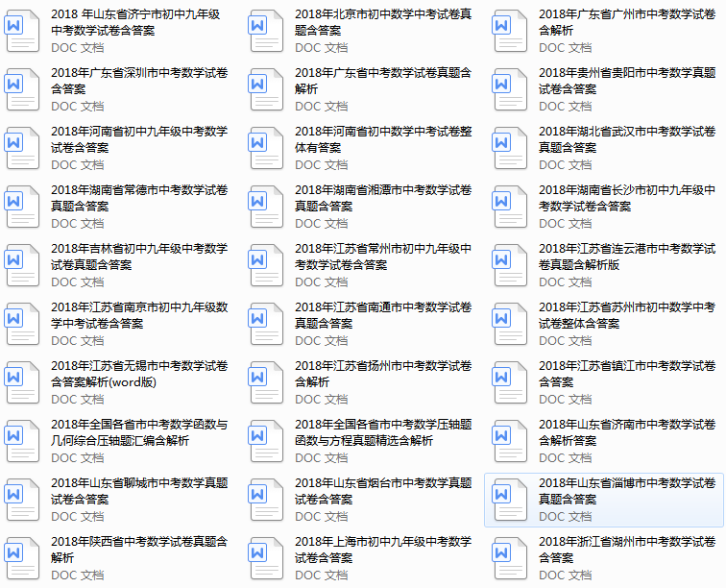Click the 2018年吉林省初中九年级 file icon

coord(23,265)
